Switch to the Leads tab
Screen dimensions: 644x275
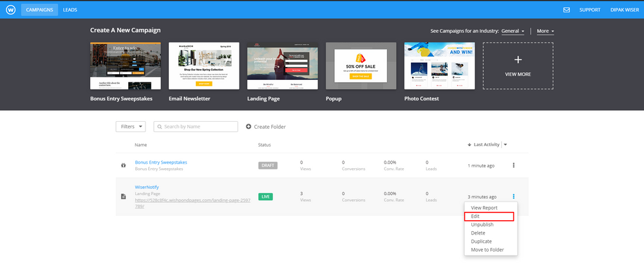70,10
